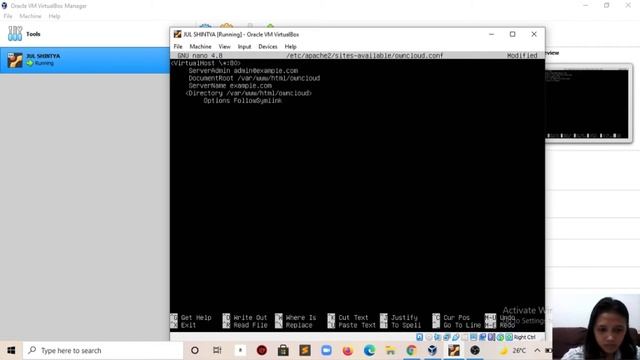Open Cortana from the taskbar
This screenshot has height=360, width=640.
(195, 350)
